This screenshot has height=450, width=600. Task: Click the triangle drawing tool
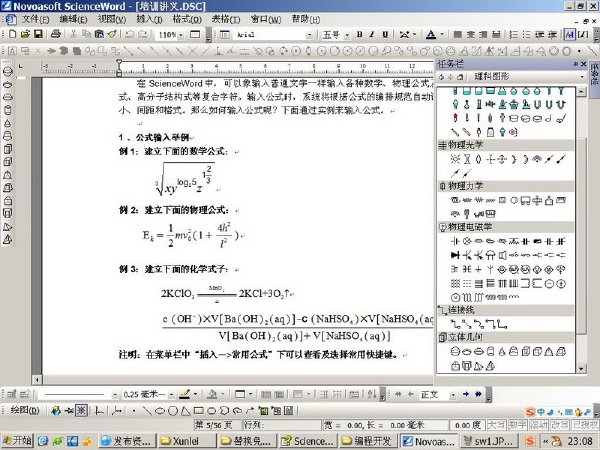[186, 411]
